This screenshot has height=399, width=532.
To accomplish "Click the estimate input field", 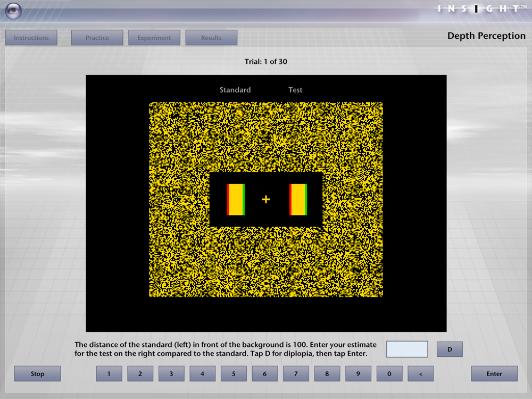I will (x=407, y=349).
